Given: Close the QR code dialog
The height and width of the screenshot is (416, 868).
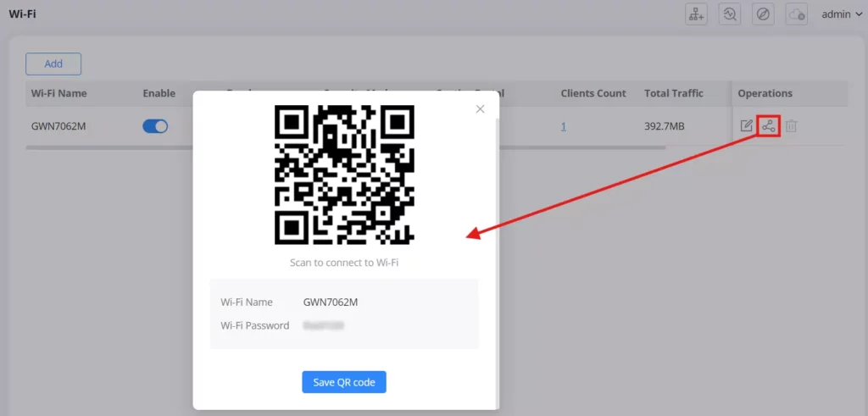Looking at the screenshot, I should click(480, 109).
